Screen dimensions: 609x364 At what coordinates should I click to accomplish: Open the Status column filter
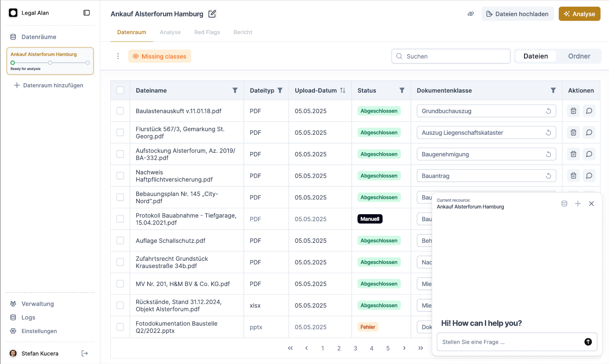pyautogui.click(x=402, y=90)
